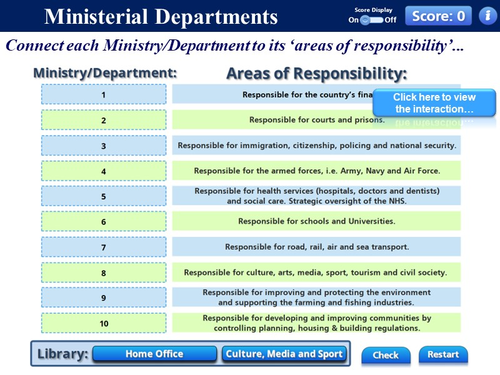Click the planning, housing & building regulations row
The height and width of the screenshot is (375, 500).
coord(316,323)
